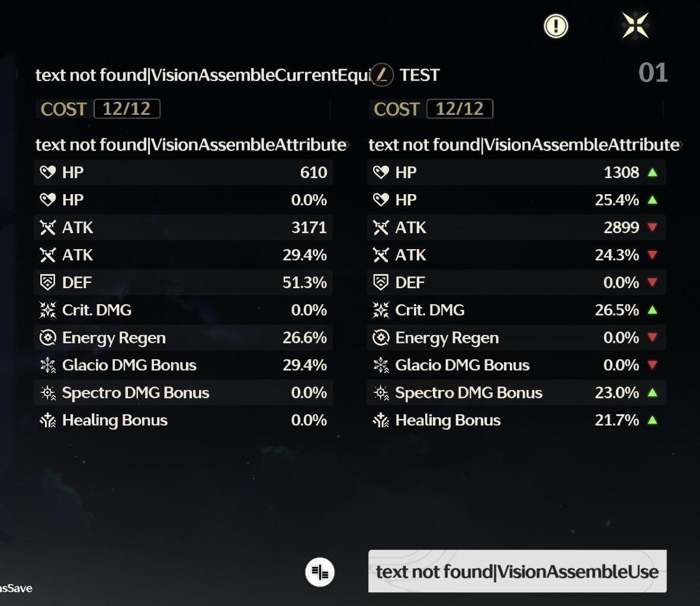Click the left COST 12/12 badge
This screenshot has width=700, height=606.
98,109
